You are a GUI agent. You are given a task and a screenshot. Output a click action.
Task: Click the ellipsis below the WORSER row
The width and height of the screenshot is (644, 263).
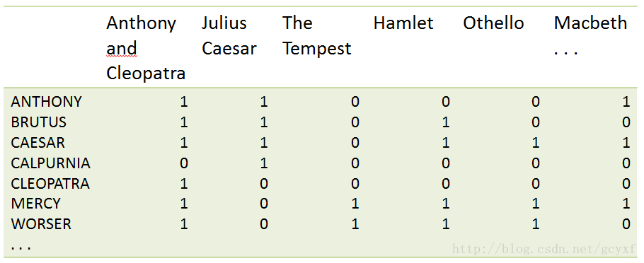pos(21,248)
